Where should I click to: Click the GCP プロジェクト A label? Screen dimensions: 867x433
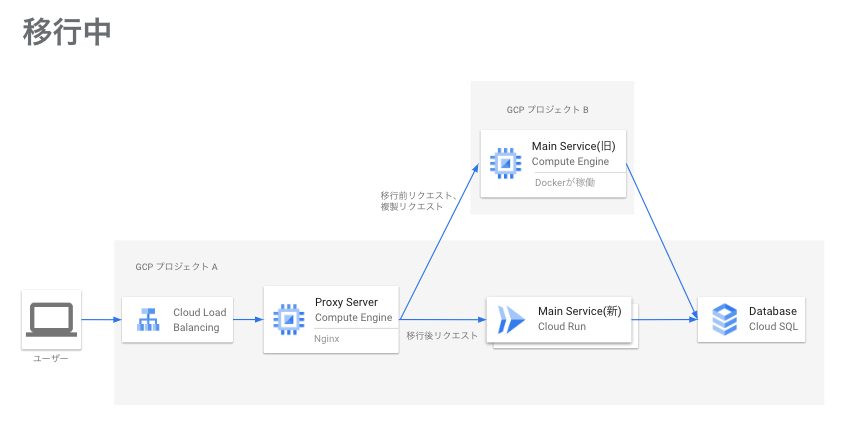pyautogui.click(x=176, y=267)
